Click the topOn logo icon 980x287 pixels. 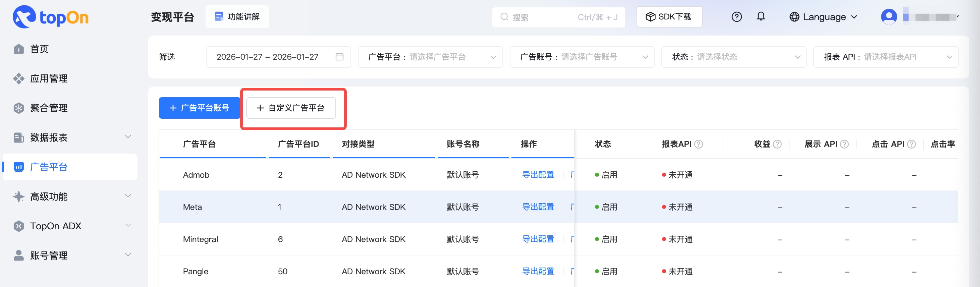click(x=24, y=17)
